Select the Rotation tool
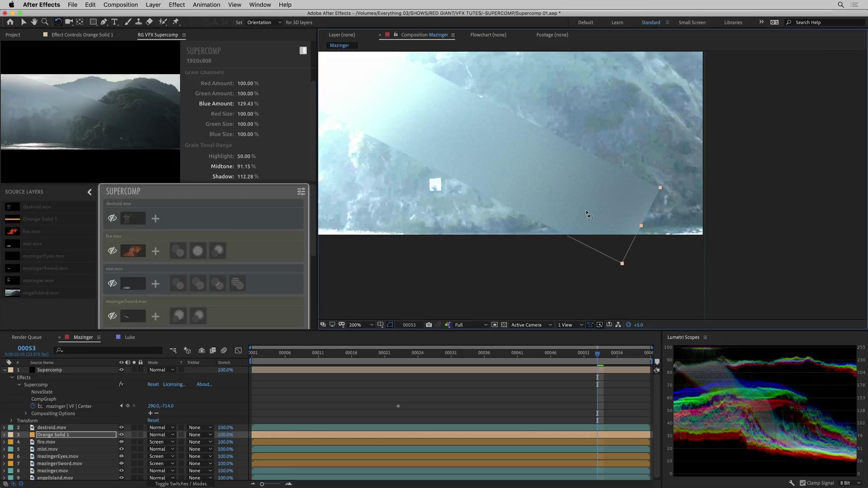 click(x=58, y=22)
